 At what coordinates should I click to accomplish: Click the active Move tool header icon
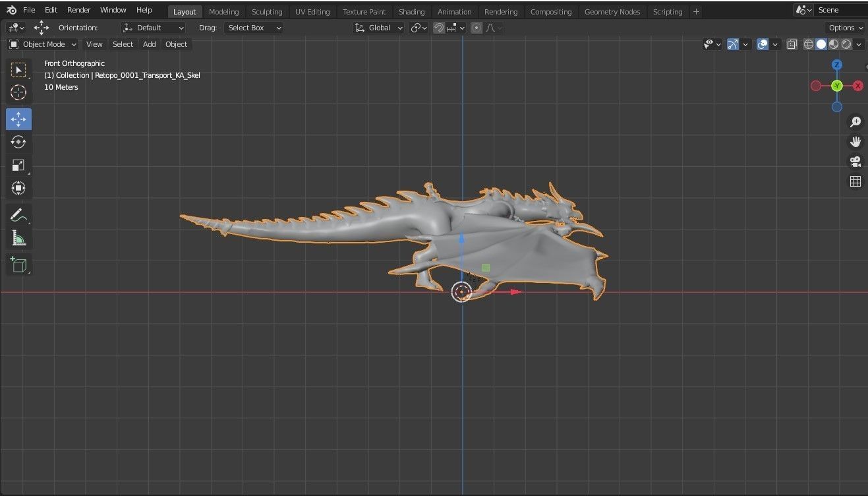point(42,28)
